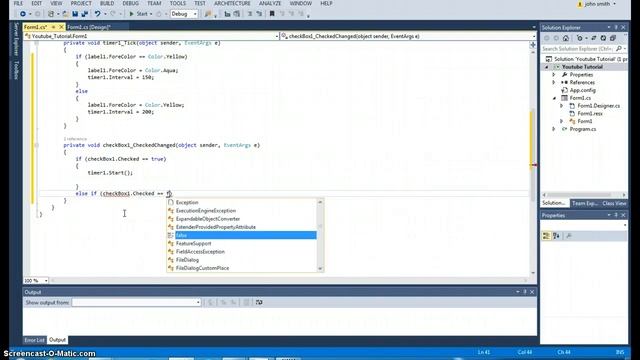
Task: Pin the Form1.cs tab
Action: pyautogui.click(x=53, y=27)
